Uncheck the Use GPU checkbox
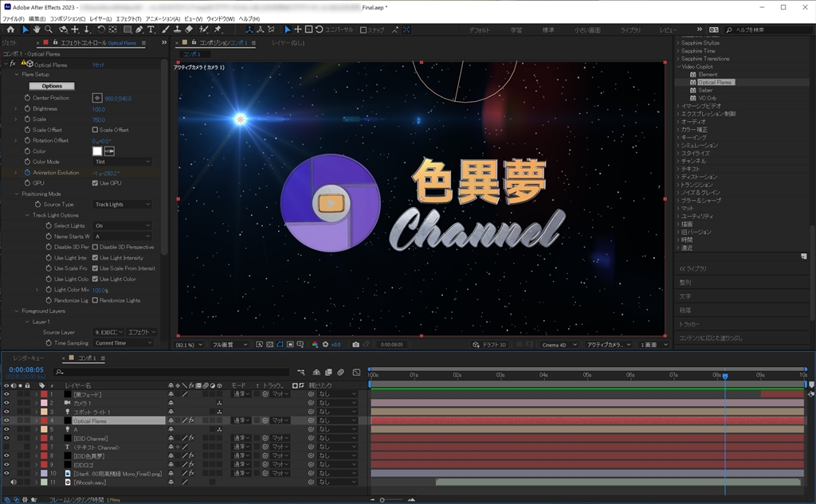Image resolution: width=816 pixels, height=504 pixels. [96, 183]
